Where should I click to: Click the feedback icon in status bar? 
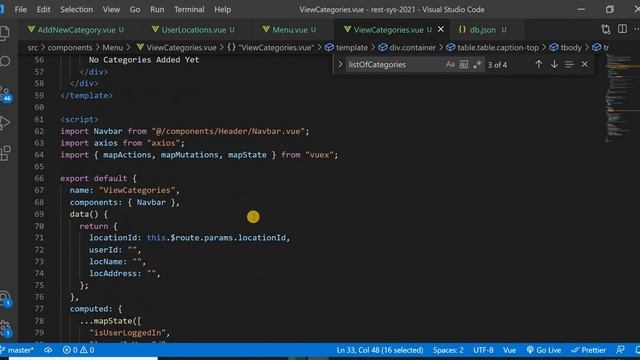[620, 350]
